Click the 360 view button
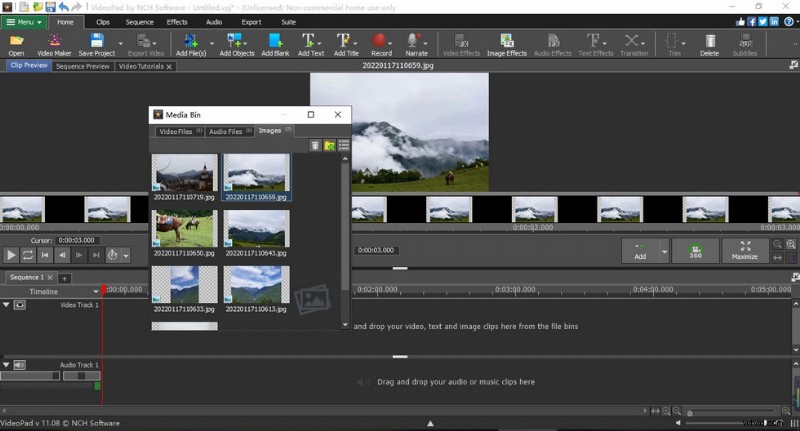 point(695,250)
